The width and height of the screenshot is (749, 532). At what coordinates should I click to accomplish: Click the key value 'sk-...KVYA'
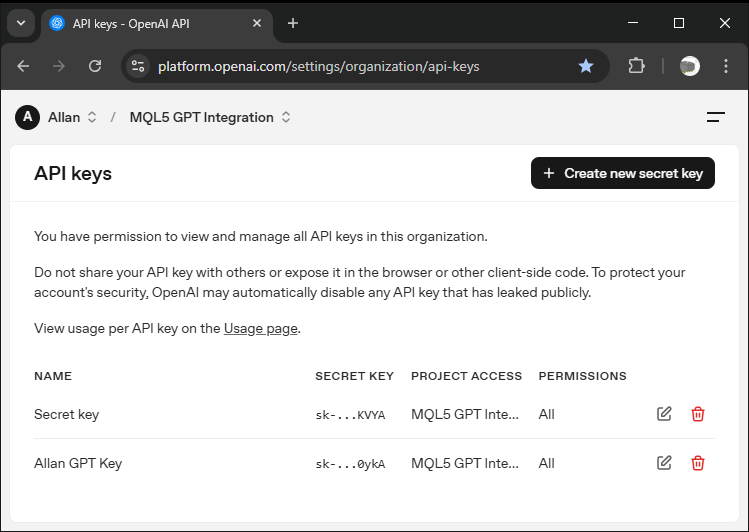coord(350,415)
